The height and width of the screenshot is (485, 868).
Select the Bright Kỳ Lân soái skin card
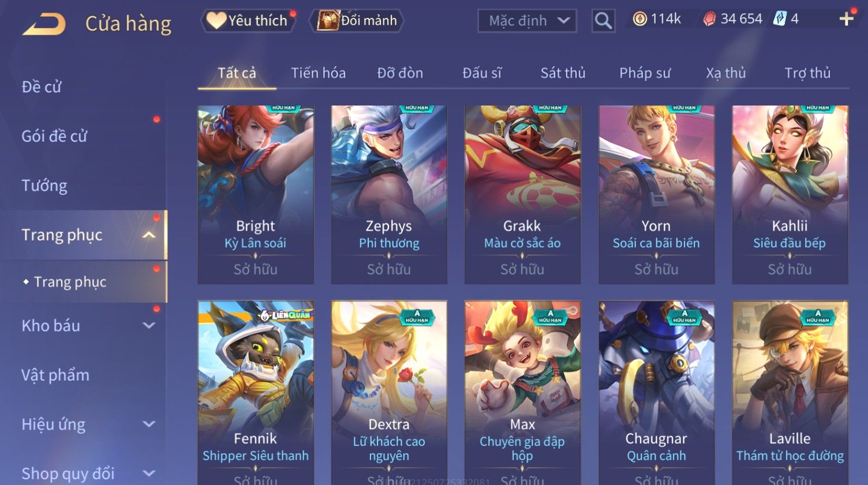click(256, 194)
